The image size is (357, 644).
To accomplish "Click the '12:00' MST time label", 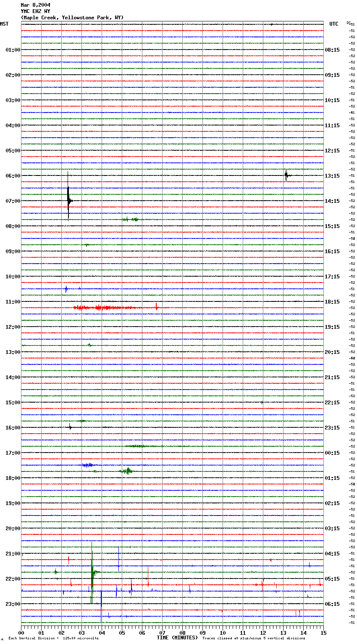I will [13, 327].
